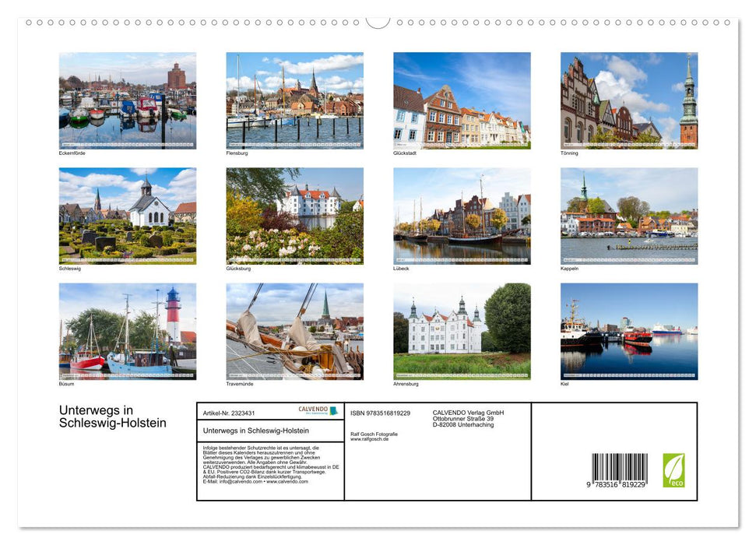Screen dimensions: 756x545
Task: Click 'Ralf Gosch Fotografie' credit
Action: click(x=374, y=434)
